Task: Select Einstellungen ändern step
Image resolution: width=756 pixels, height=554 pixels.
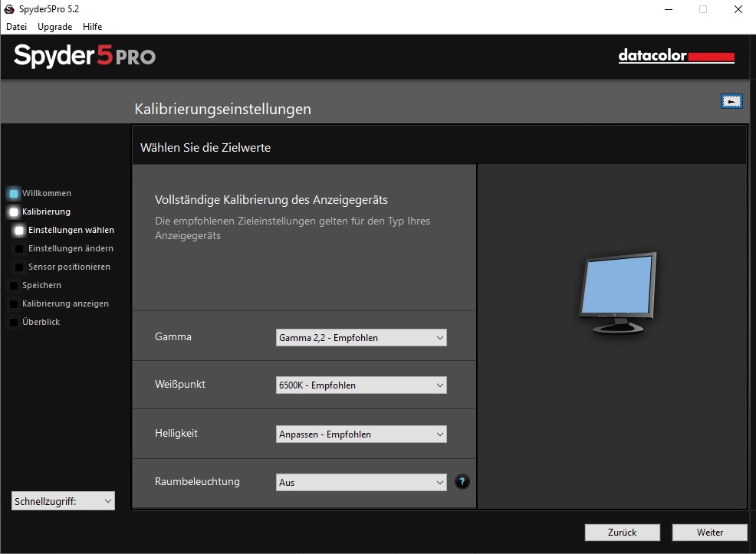Action: tap(71, 248)
